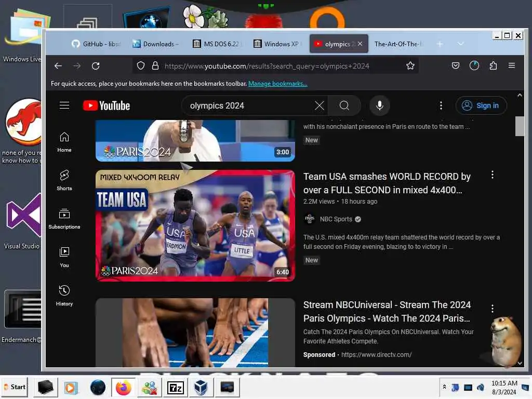Search with your voice microphone button
This screenshot has width=532, height=399.
point(380,105)
